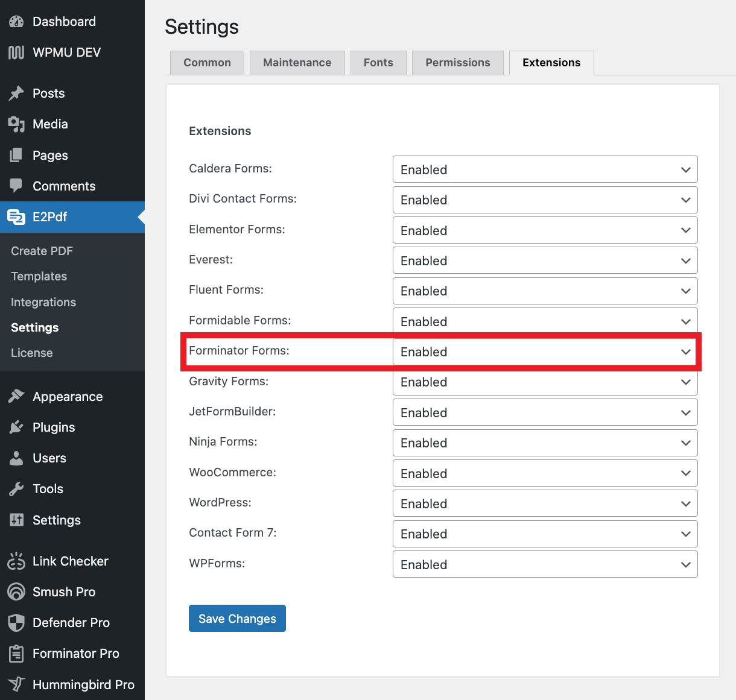Screen dimensions: 736x700
Task: Click the Users person icon
Action: [16, 458]
